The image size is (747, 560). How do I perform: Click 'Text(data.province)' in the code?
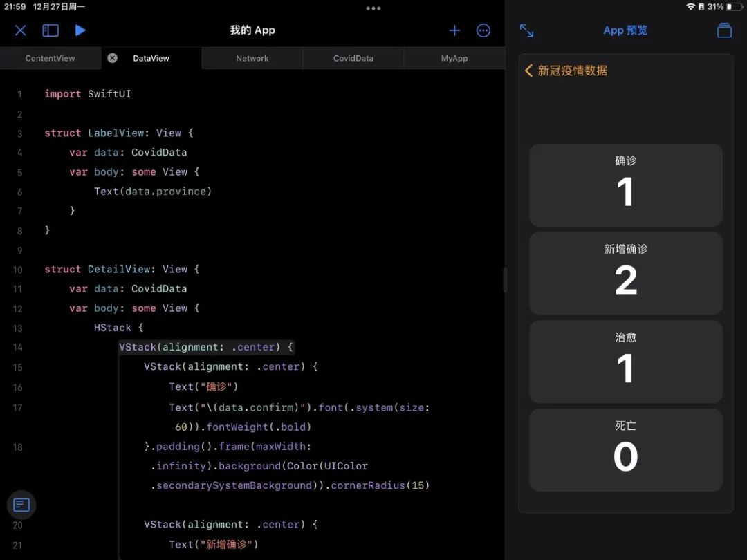coord(152,192)
